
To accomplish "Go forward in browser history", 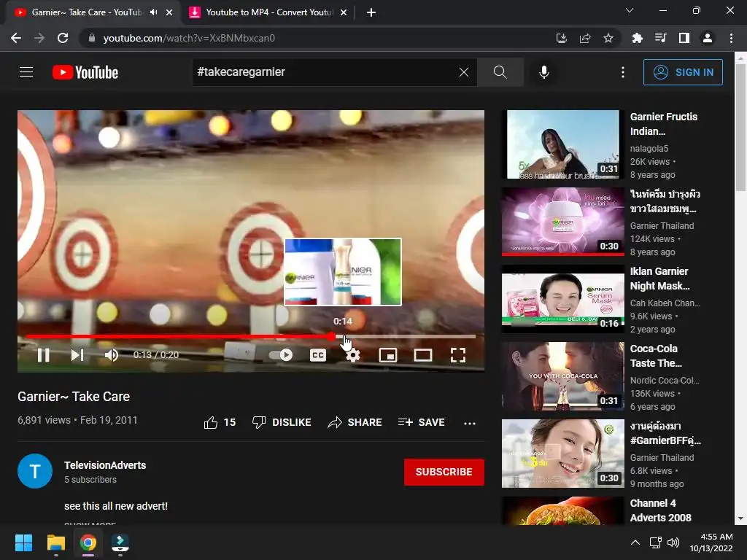I will pyautogui.click(x=39, y=38).
